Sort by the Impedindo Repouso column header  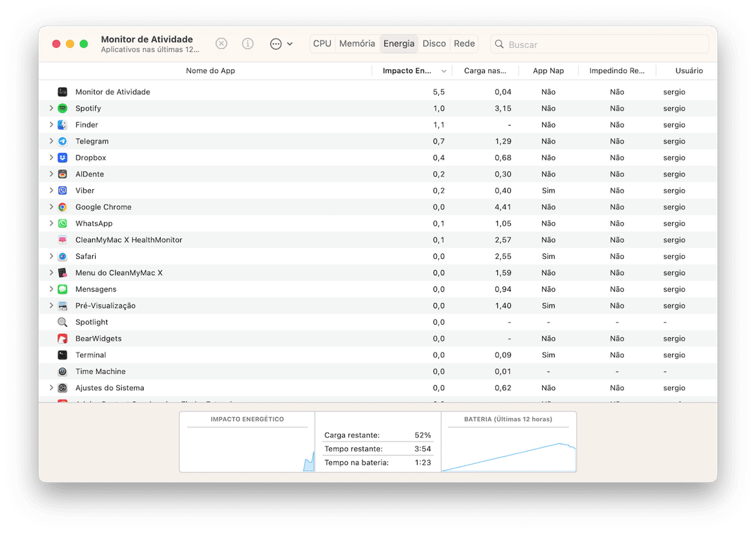(x=617, y=71)
